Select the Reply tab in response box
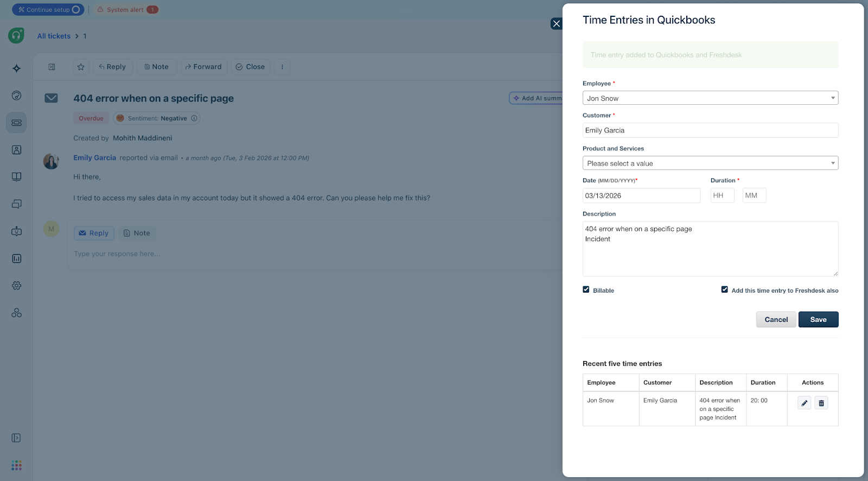 point(94,233)
